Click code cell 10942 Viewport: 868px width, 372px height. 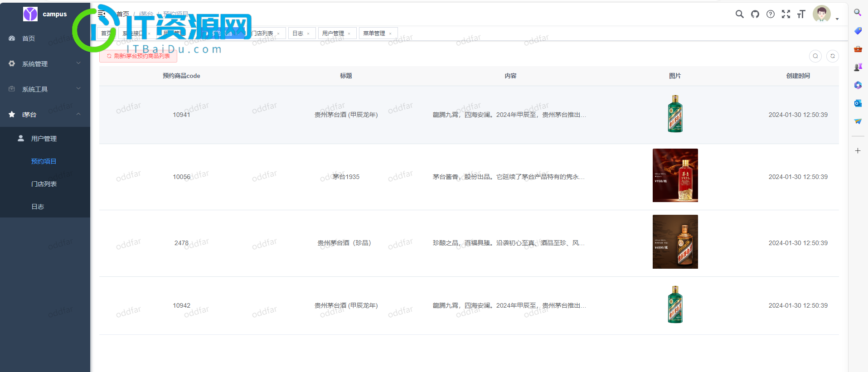click(181, 306)
